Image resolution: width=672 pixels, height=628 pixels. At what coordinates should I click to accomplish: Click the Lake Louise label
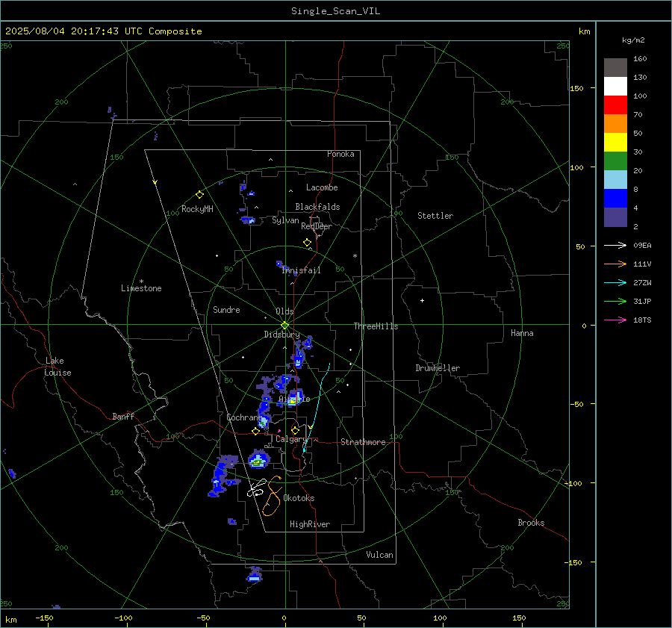pos(57,367)
